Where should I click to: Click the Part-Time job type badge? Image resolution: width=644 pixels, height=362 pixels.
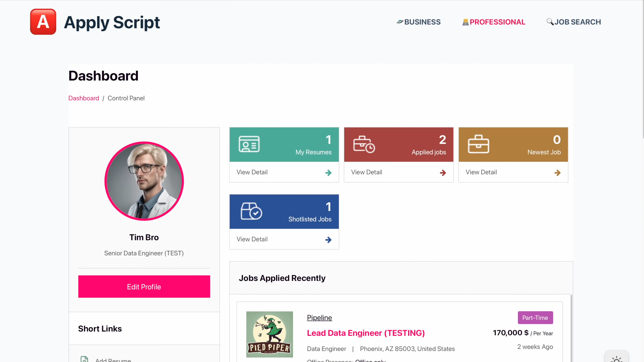535,318
